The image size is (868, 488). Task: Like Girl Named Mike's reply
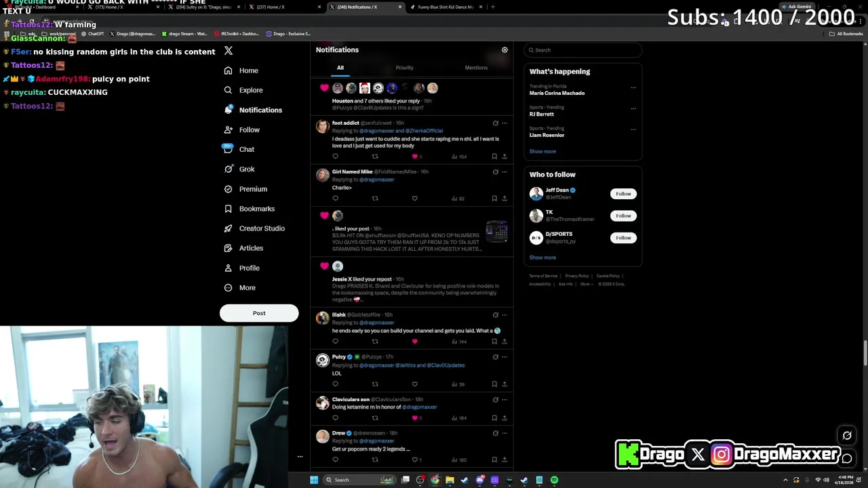click(415, 199)
